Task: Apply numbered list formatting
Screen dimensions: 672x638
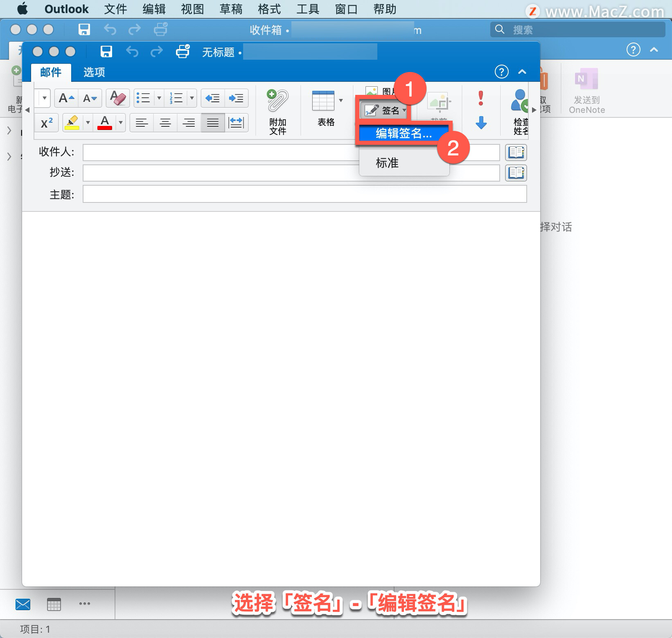Action: click(x=176, y=98)
